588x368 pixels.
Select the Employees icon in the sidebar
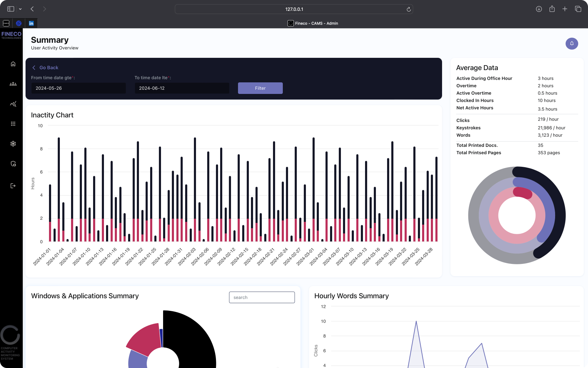click(x=13, y=84)
